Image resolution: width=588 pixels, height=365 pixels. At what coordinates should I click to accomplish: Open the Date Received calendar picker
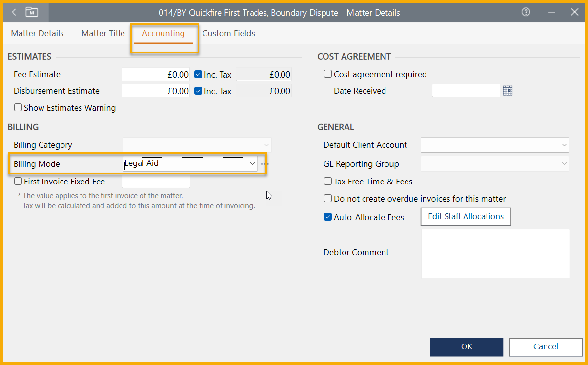click(507, 91)
